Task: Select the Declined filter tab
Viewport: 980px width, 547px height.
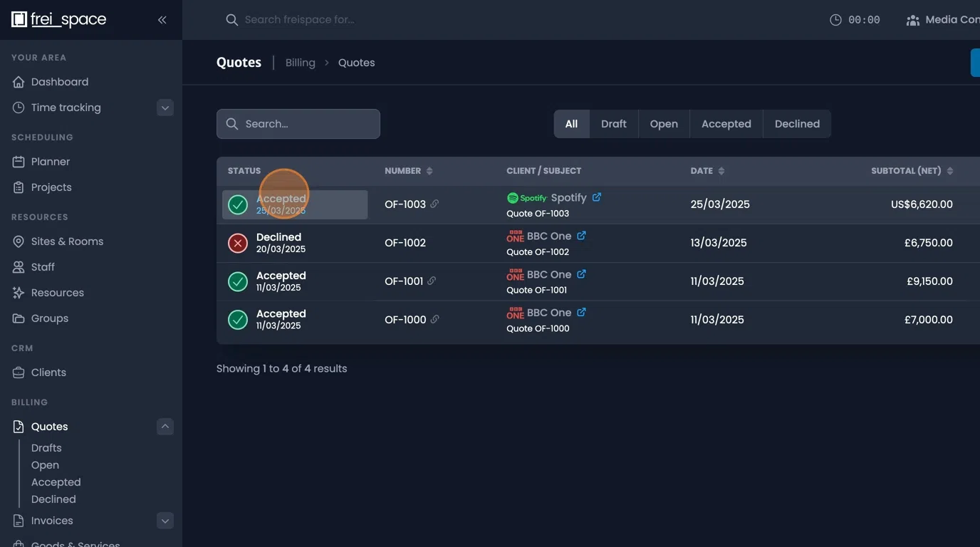Action: (796, 124)
